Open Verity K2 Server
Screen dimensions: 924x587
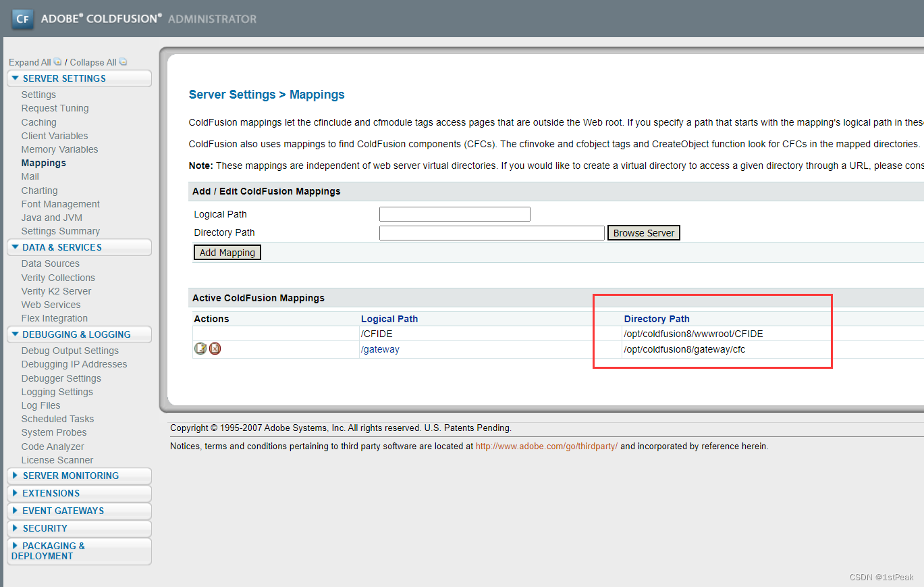[x=56, y=291]
